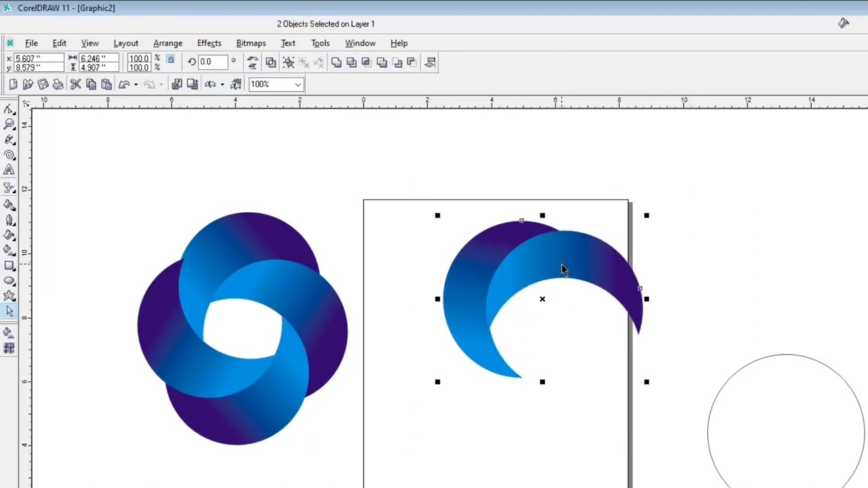The height and width of the screenshot is (488, 868).
Task: Click the Corel online icon
Action: pos(236,84)
